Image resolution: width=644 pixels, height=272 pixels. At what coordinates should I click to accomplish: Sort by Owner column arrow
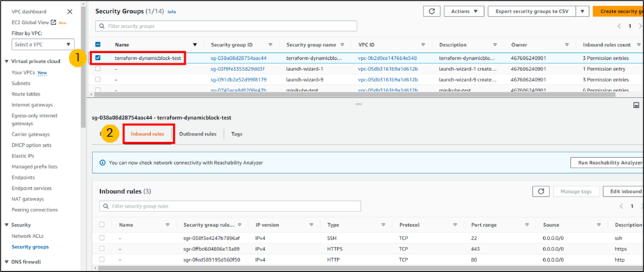[567, 45]
